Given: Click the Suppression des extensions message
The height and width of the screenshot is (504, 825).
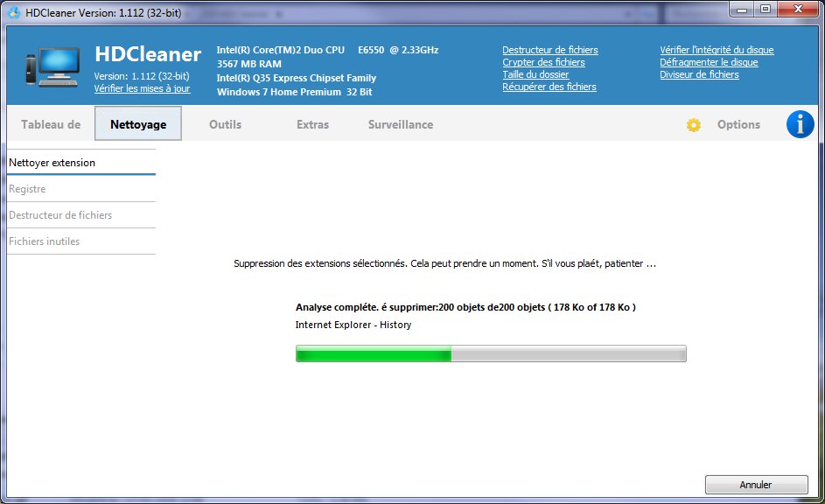Looking at the screenshot, I should tap(444, 263).
